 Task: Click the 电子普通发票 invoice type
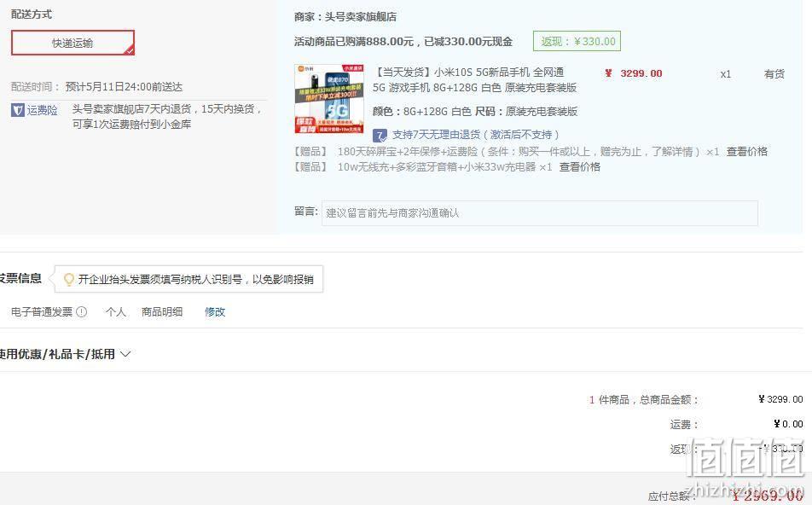coord(42,312)
